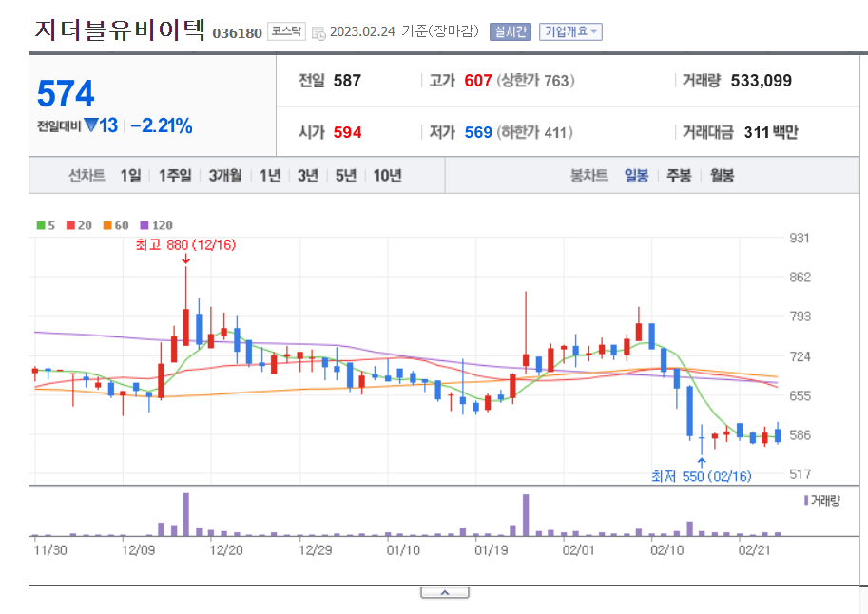This screenshot has width=868, height=614.
Task: Click the down-triangle 13 change indicator
Action: 102,125
